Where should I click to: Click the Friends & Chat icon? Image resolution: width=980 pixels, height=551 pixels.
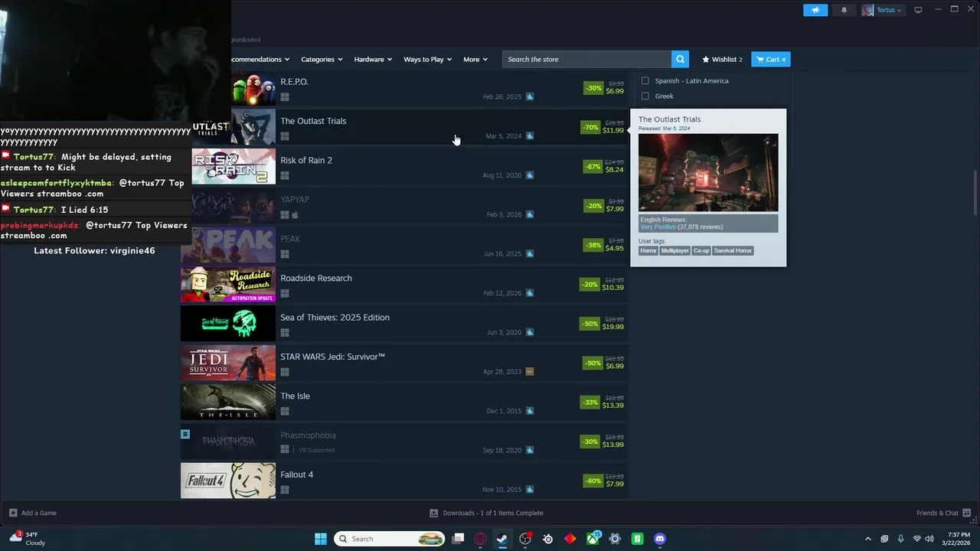(967, 513)
